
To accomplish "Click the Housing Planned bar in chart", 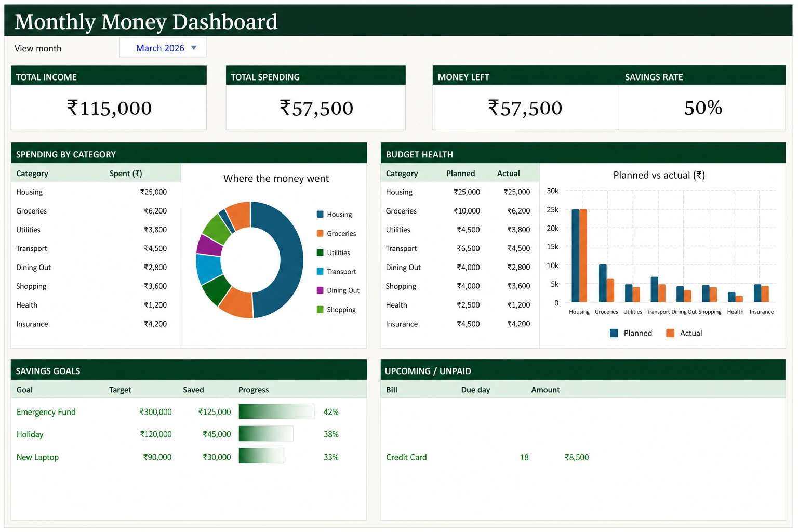I will click(575, 256).
